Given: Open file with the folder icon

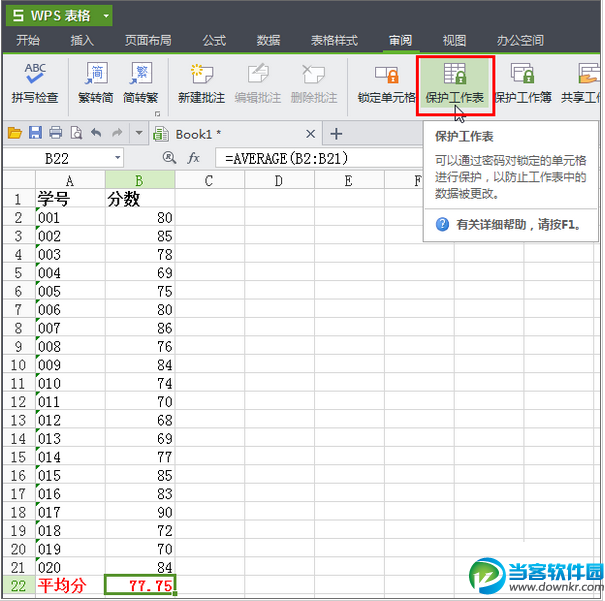Looking at the screenshot, I should coord(15,133).
